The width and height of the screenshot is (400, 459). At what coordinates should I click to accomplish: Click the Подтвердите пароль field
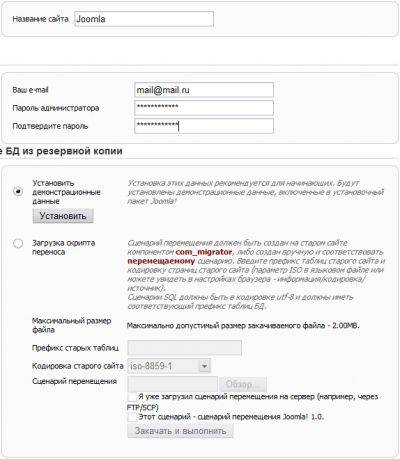pos(204,126)
